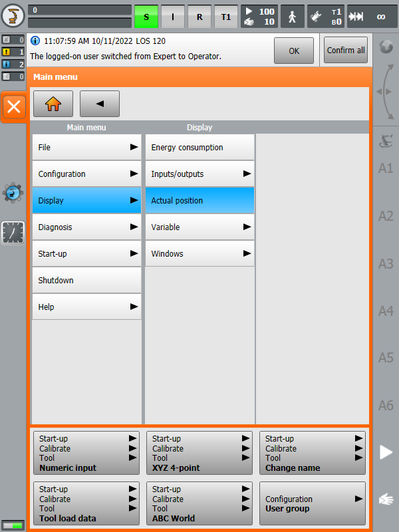Choose Shutdown from main menu
This screenshot has height=532, width=399.
[86, 281]
